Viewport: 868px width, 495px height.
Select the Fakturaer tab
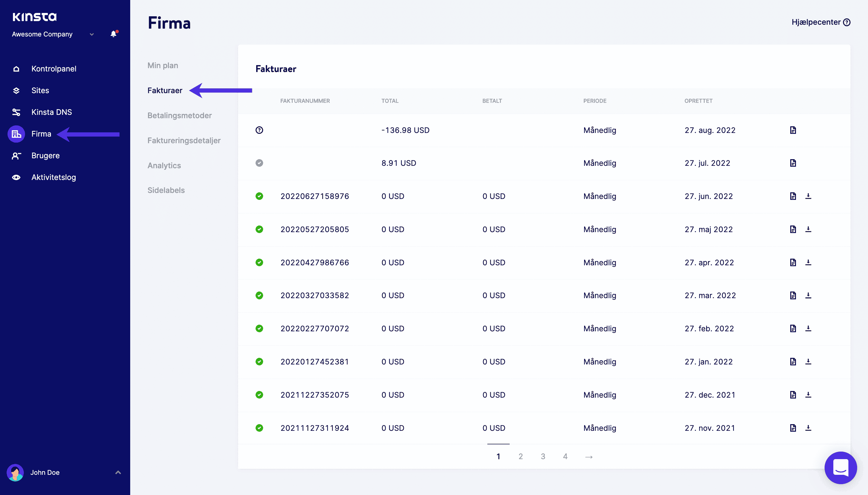coord(165,90)
